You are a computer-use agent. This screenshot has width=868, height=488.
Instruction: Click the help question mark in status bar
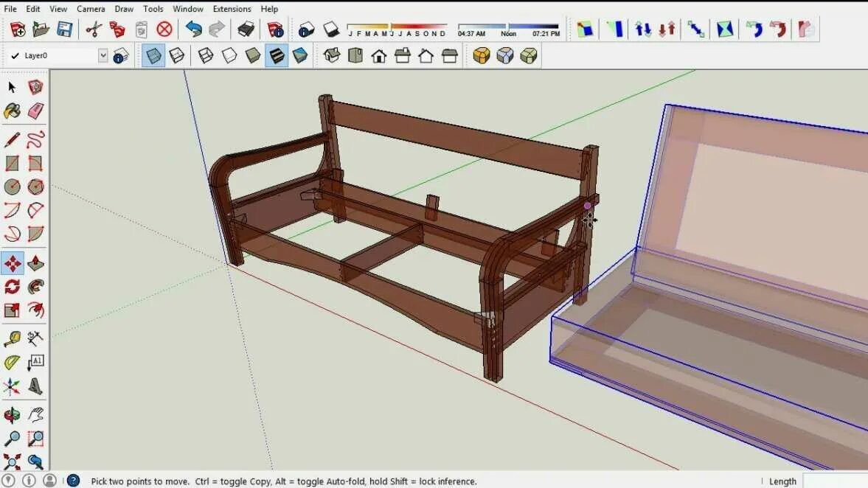click(73, 481)
